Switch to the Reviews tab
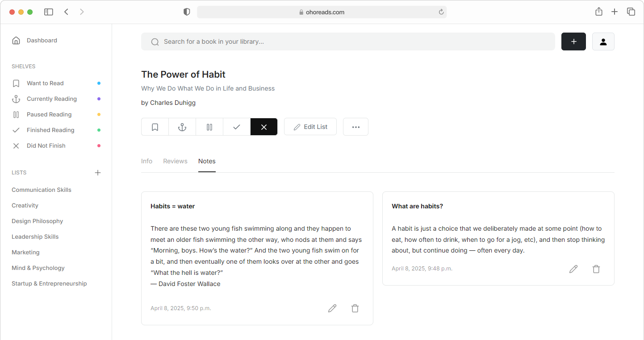This screenshot has height=340, width=644. point(175,161)
